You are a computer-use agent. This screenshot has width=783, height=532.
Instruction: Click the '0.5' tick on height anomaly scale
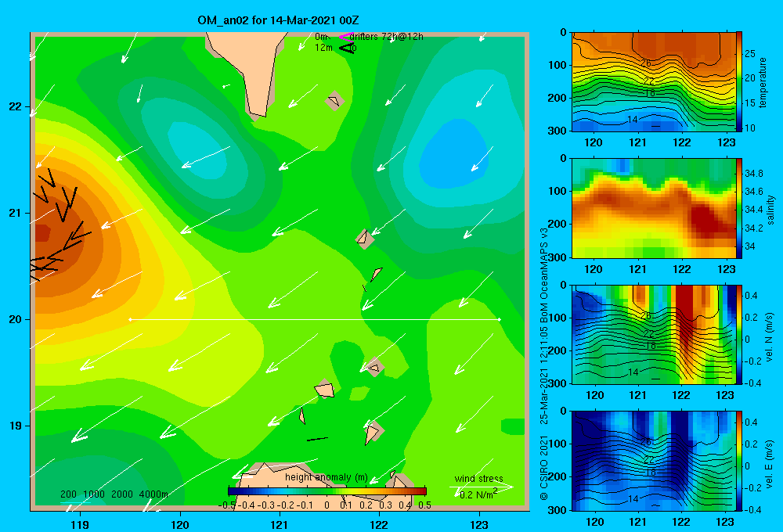(x=424, y=505)
